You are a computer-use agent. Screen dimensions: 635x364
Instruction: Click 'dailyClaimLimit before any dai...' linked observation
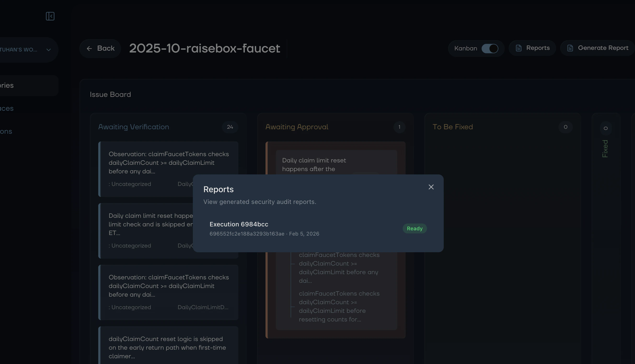click(x=339, y=268)
